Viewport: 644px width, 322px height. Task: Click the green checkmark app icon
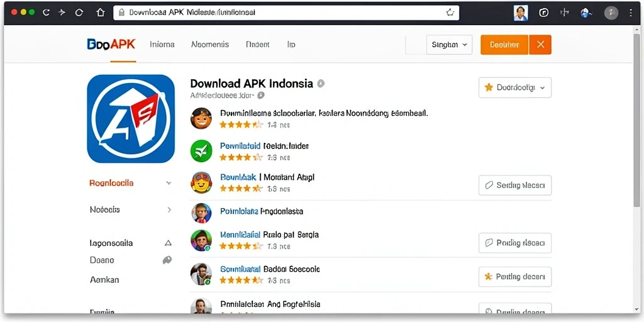point(201,151)
